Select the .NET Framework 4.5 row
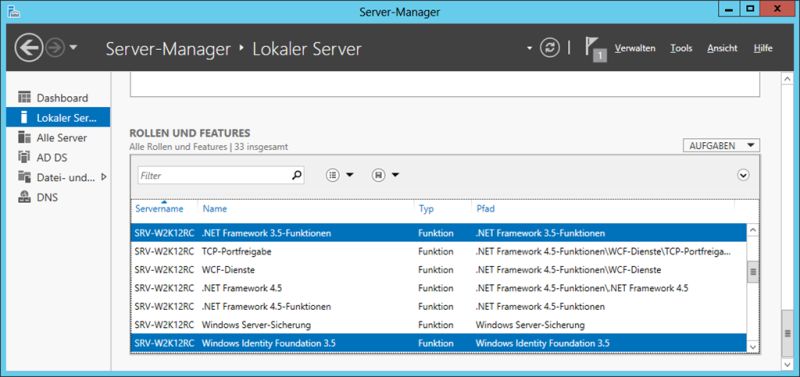The height and width of the screenshot is (377, 800). tap(438, 288)
